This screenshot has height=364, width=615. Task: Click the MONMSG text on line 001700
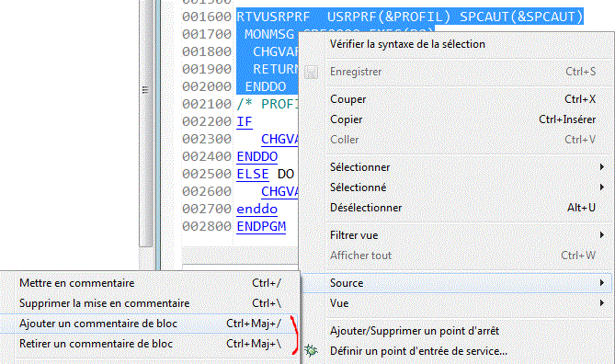269,35
